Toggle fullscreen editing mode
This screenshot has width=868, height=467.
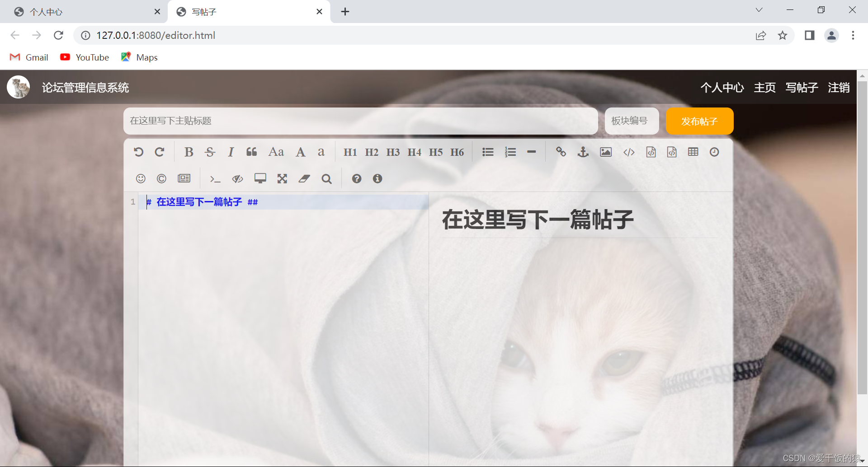point(282,179)
